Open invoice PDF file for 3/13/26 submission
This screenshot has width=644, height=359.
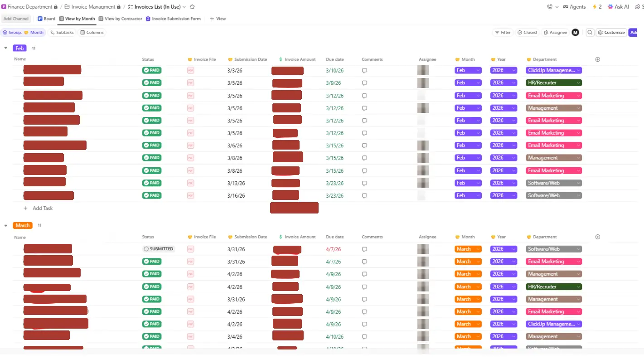190,183
